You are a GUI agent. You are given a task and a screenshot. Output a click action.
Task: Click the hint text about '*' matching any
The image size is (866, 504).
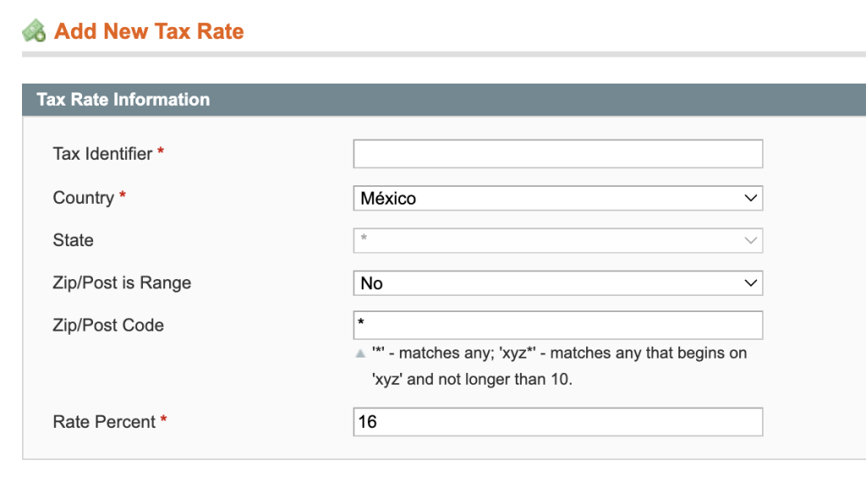click(x=559, y=366)
